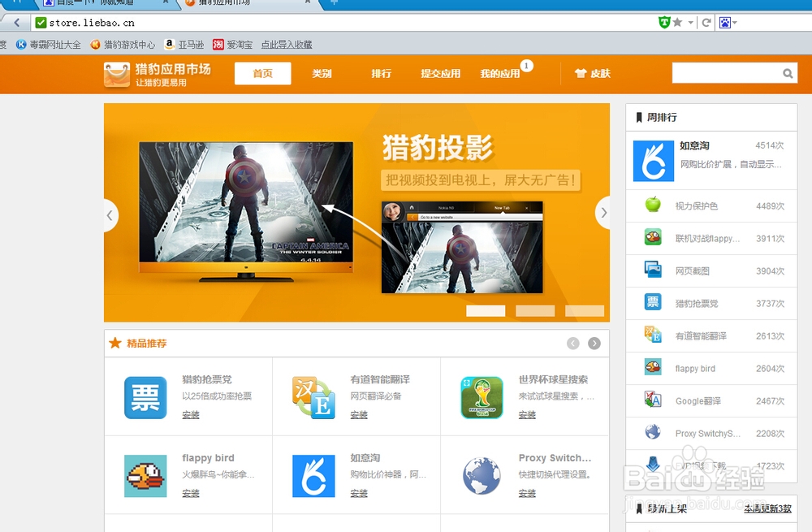Open 猎豹游戏中心 bookmark

123,45
